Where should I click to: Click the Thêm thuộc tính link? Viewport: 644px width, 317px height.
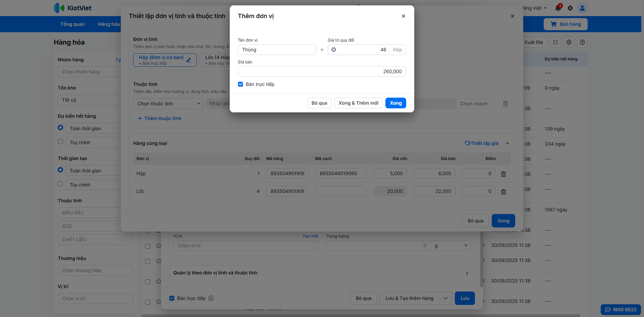pyautogui.click(x=159, y=118)
